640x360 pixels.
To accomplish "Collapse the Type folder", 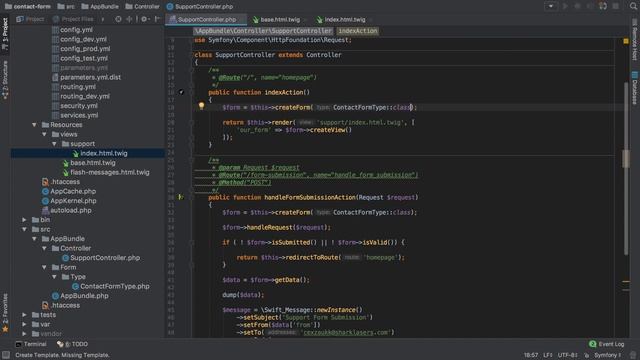I will pos(54,277).
